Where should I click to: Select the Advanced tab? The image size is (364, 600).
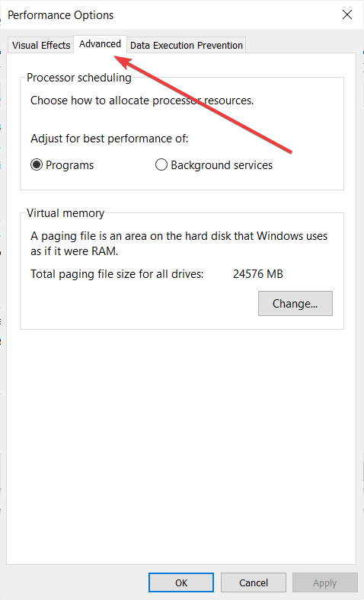[x=100, y=44]
